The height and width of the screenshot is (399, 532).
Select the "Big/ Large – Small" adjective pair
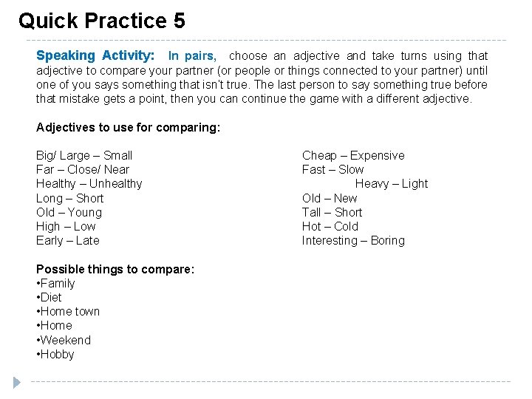click(x=84, y=155)
